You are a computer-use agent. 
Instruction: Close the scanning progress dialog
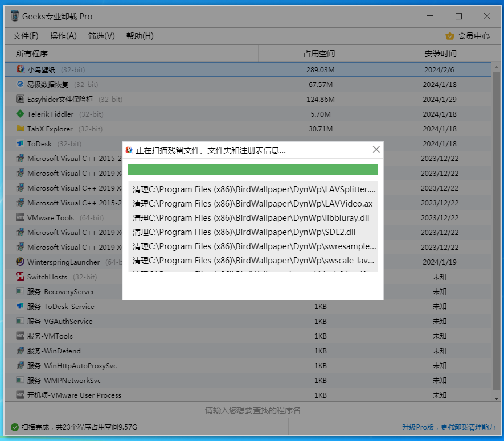pyautogui.click(x=376, y=149)
